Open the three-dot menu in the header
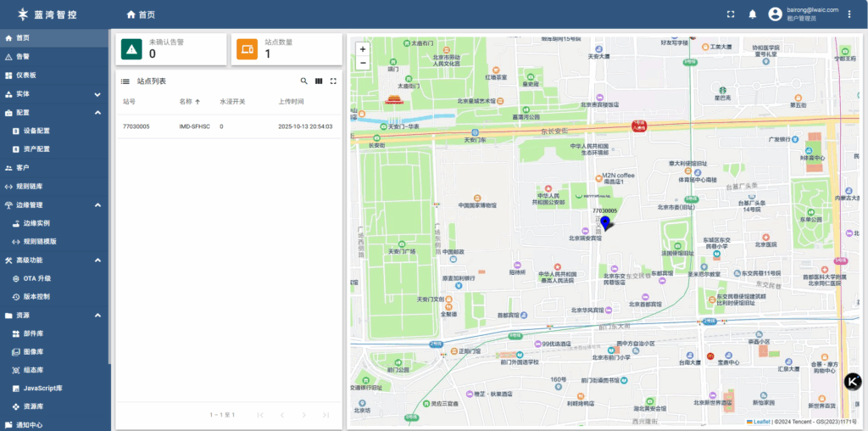The height and width of the screenshot is (431, 868). point(849,14)
